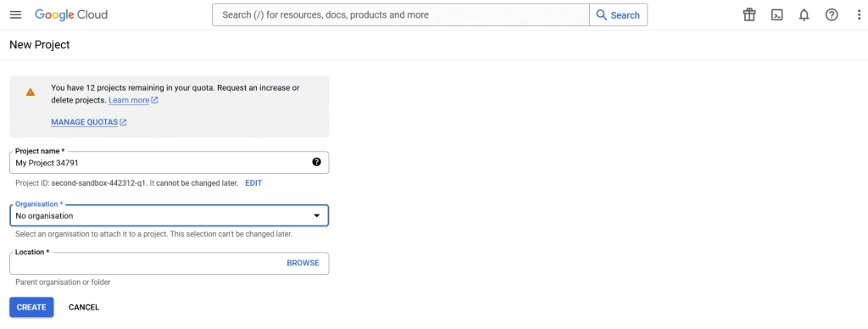Activate Cloud Shell terminal icon
Screen dimensions: 868x329
point(776,15)
